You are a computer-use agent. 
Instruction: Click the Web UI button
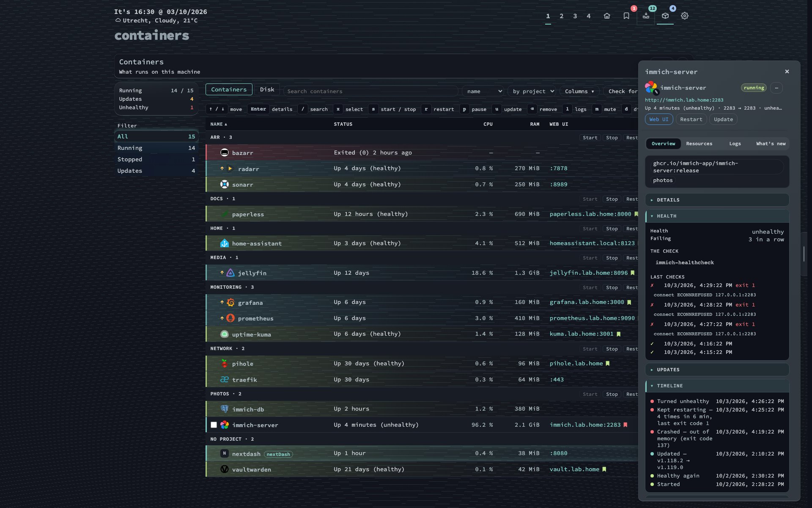point(659,119)
